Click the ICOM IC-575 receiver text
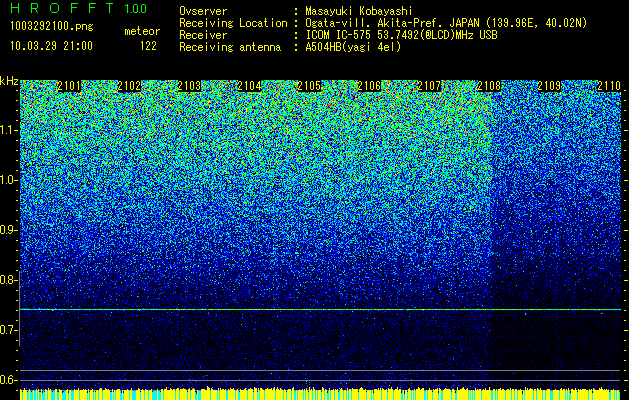Image resolution: width=629 pixels, height=400 pixels. tap(402, 35)
